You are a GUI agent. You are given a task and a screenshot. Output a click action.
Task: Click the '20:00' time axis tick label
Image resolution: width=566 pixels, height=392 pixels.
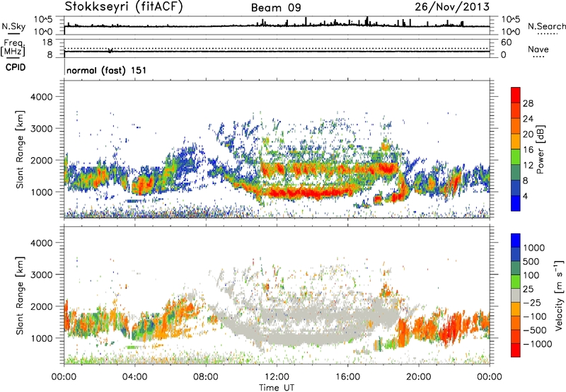pos(419,377)
